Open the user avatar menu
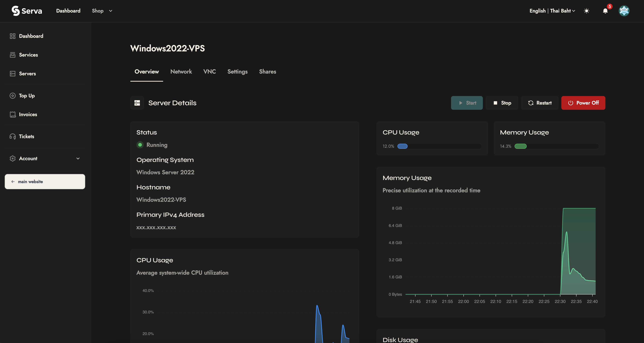 pos(624,11)
